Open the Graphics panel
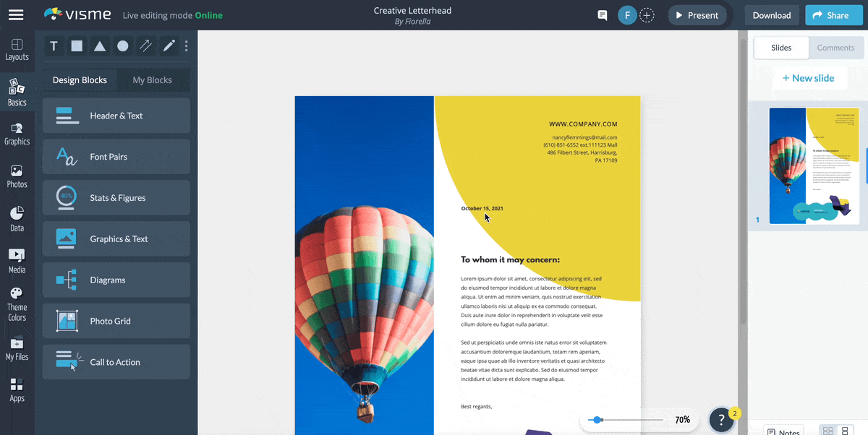This screenshot has width=868, height=435. coord(17,133)
